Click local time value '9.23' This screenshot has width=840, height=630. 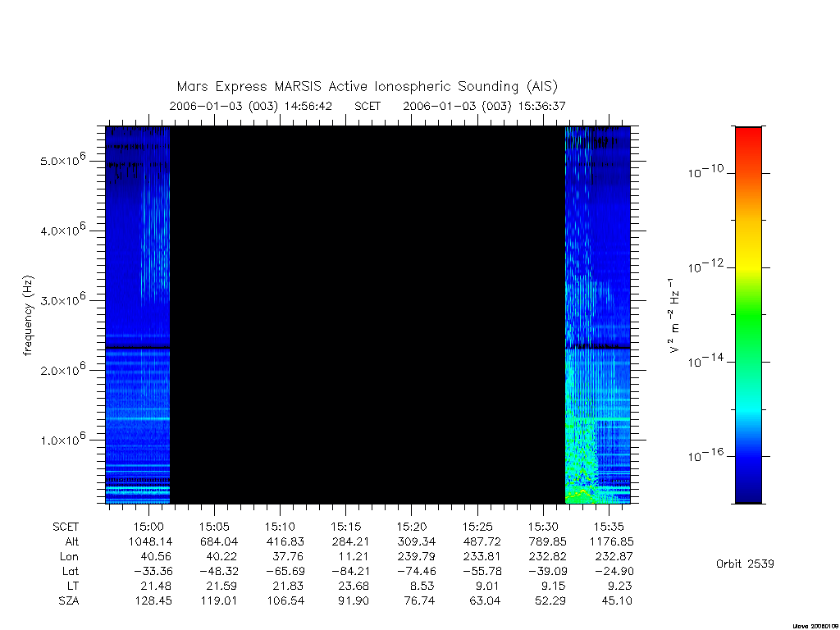point(620,586)
